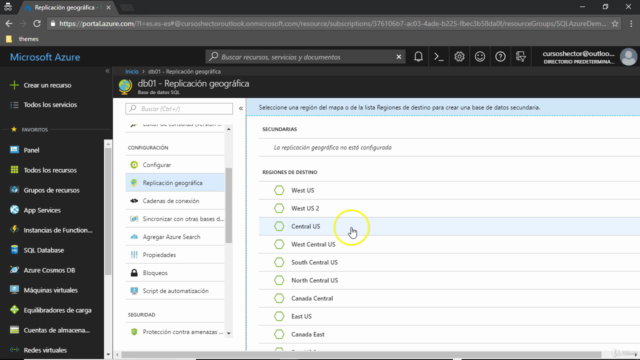Click the Panel dashboard icon
Viewport: 640px width, 360px height.
click(14, 149)
